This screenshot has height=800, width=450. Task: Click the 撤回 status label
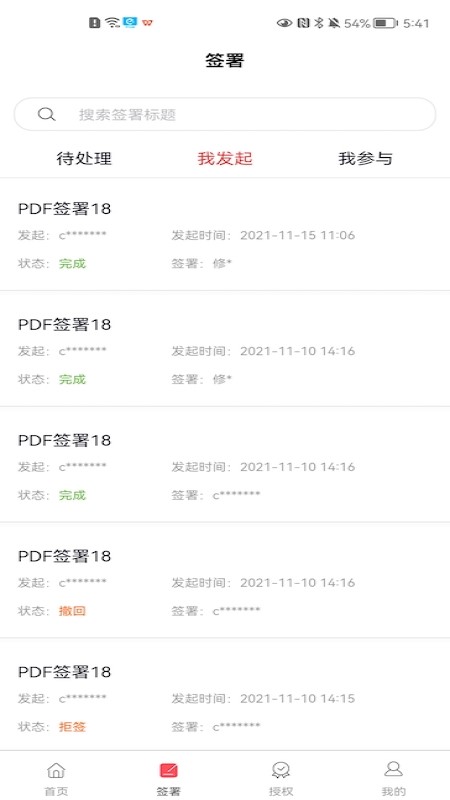pos(72,611)
